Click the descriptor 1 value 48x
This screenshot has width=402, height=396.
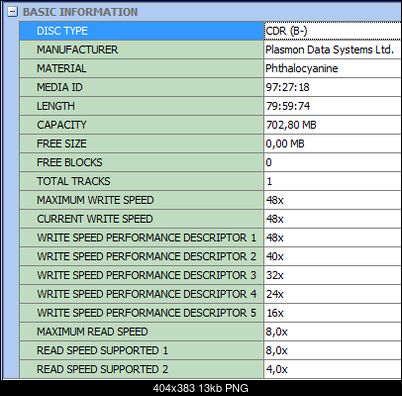275,238
